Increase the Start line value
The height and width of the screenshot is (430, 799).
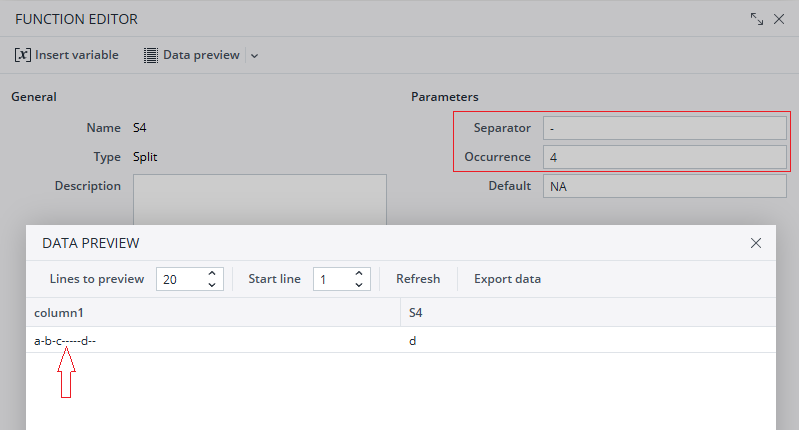point(360,273)
